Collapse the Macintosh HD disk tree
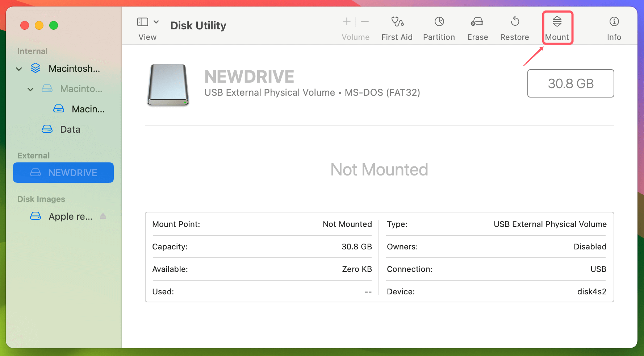The image size is (644, 356). pos(18,69)
